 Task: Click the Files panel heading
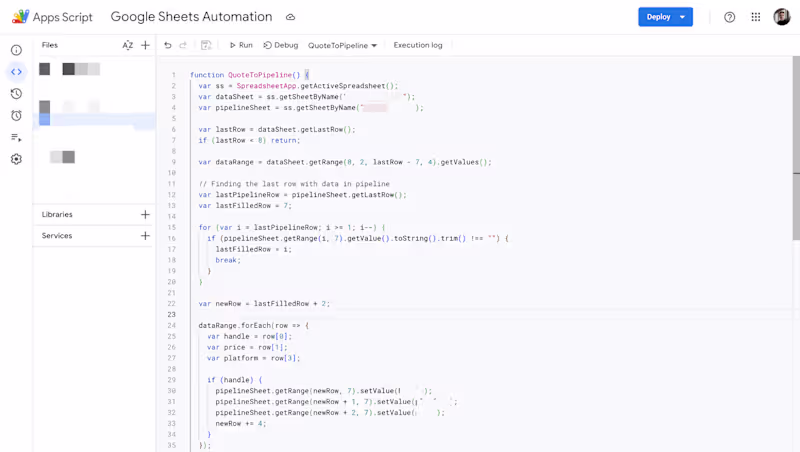coord(49,45)
